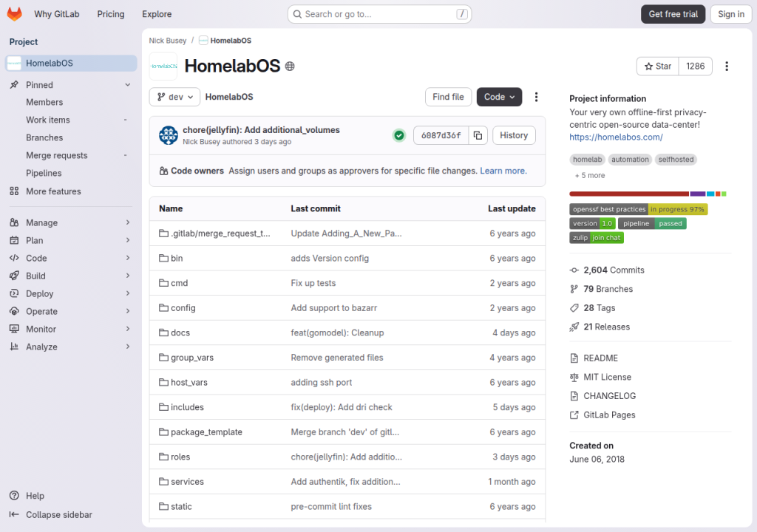
Task: Collapse the Pinned section
Action: [x=71, y=85]
